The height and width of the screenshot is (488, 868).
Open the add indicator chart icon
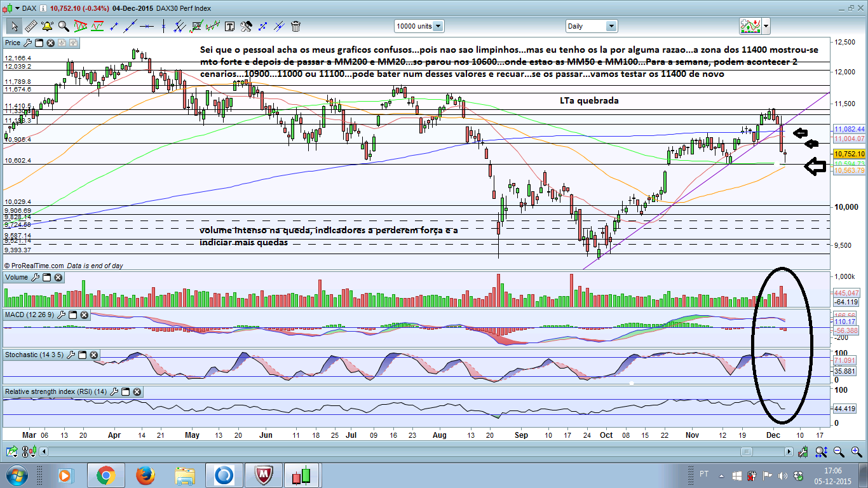[x=750, y=26]
